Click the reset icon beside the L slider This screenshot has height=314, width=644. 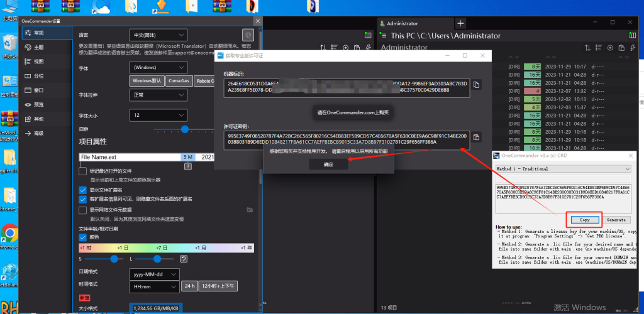pyautogui.click(x=184, y=259)
